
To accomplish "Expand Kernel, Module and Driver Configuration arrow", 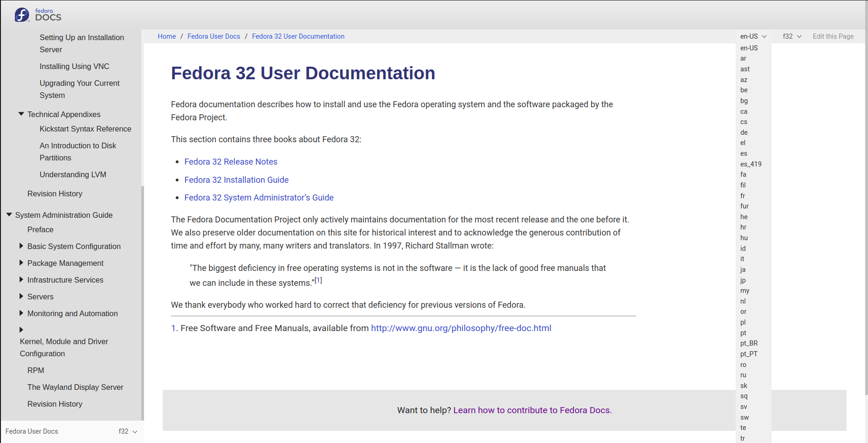I will click(x=21, y=330).
